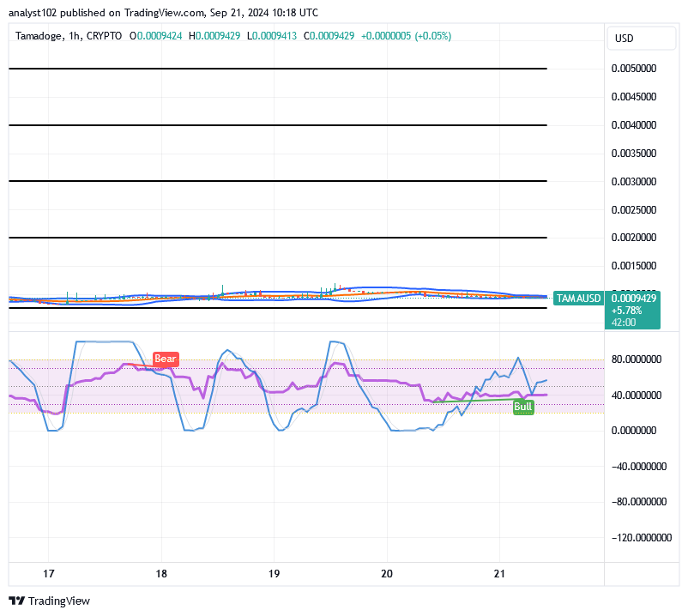Click the +0.0000005 (+0.05%) change value
The width and height of the screenshot is (688, 616).
pos(406,36)
